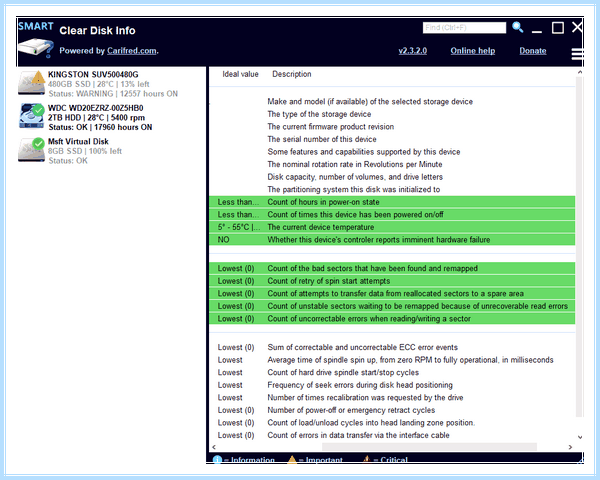Select reallocated sectors to spare area row

pyautogui.click(x=392, y=294)
